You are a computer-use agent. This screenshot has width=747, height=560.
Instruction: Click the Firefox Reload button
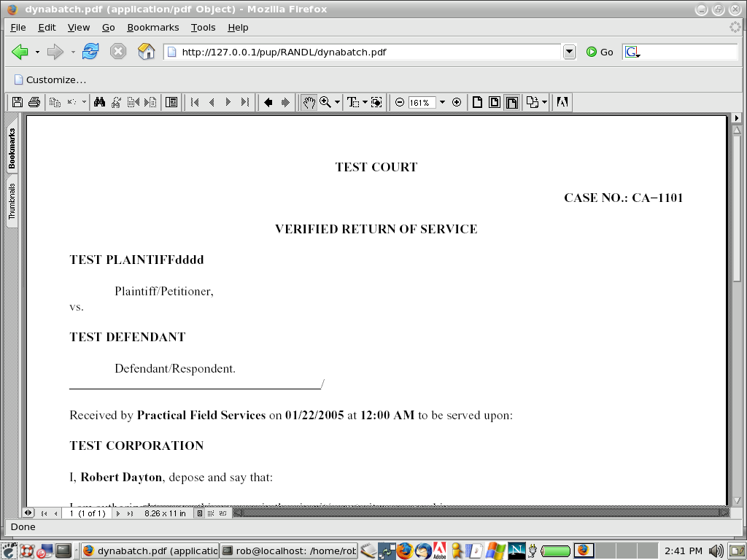(x=90, y=52)
